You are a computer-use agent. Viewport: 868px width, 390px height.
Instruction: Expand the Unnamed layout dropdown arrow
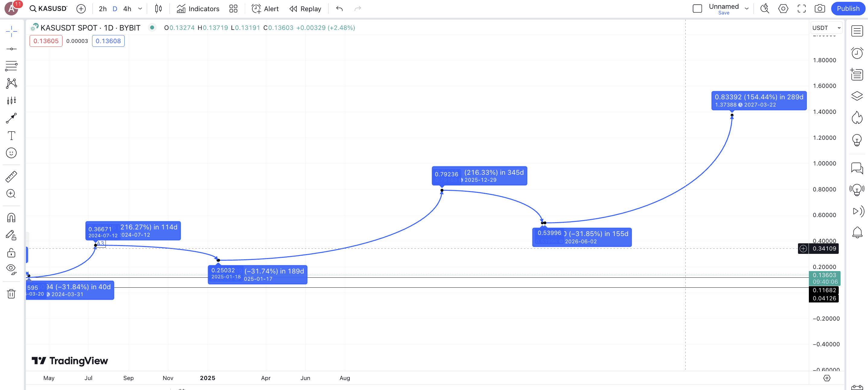tap(746, 9)
